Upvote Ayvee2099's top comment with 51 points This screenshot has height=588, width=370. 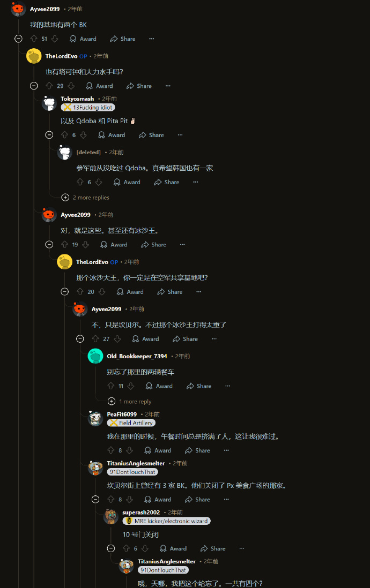(34, 39)
